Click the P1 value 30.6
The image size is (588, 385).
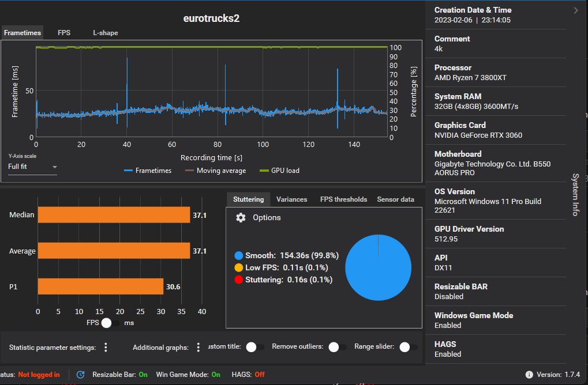(173, 287)
